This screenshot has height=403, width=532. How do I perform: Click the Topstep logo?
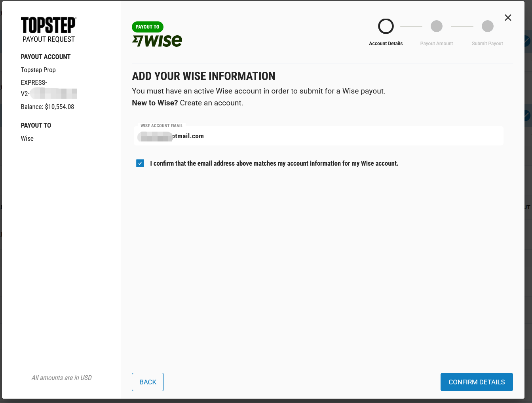coord(48,25)
